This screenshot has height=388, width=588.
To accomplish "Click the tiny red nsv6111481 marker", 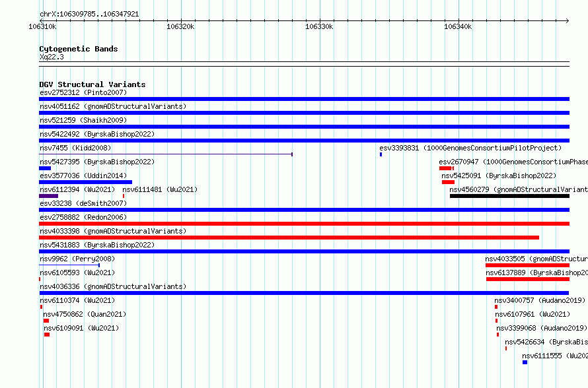I will (x=124, y=196).
